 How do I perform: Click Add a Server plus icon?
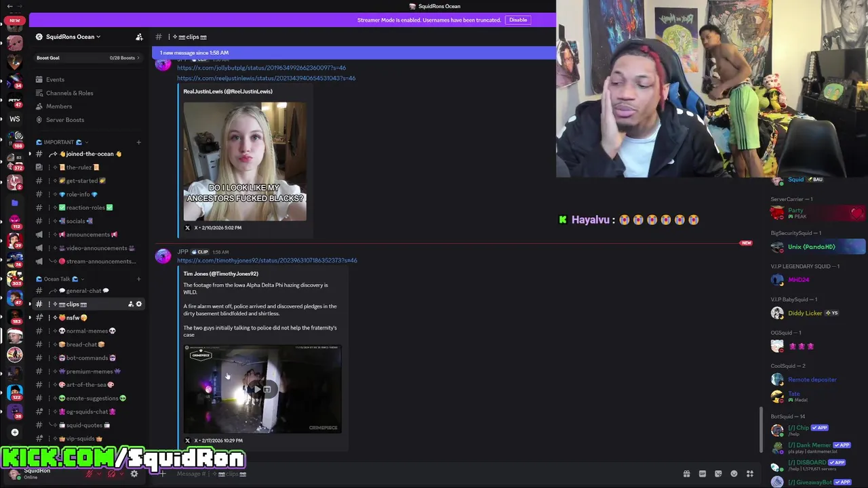pos(15,432)
